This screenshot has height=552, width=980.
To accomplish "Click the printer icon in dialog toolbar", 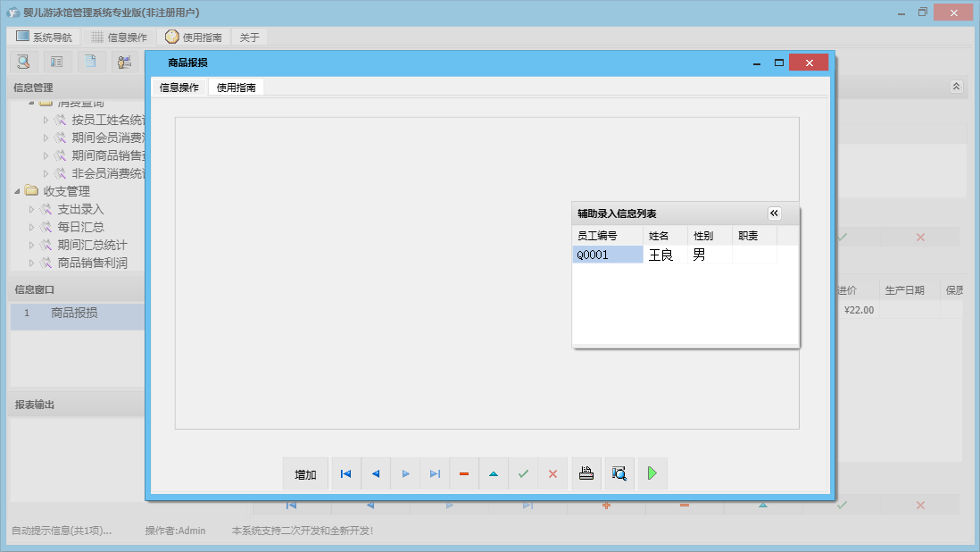I will pos(586,474).
